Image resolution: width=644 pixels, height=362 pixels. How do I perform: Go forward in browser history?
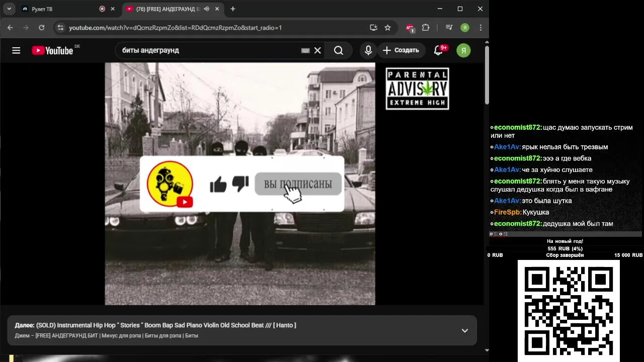[x=26, y=28]
